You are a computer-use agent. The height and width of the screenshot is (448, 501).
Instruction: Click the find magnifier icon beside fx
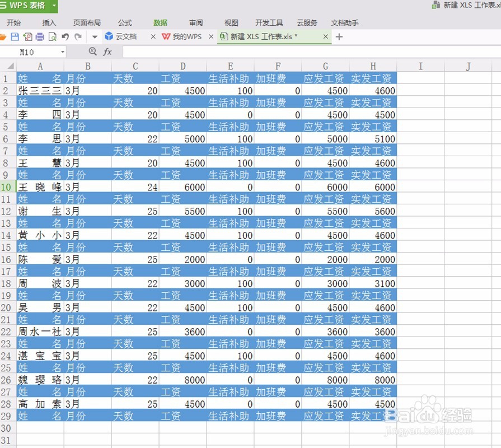tap(92, 52)
